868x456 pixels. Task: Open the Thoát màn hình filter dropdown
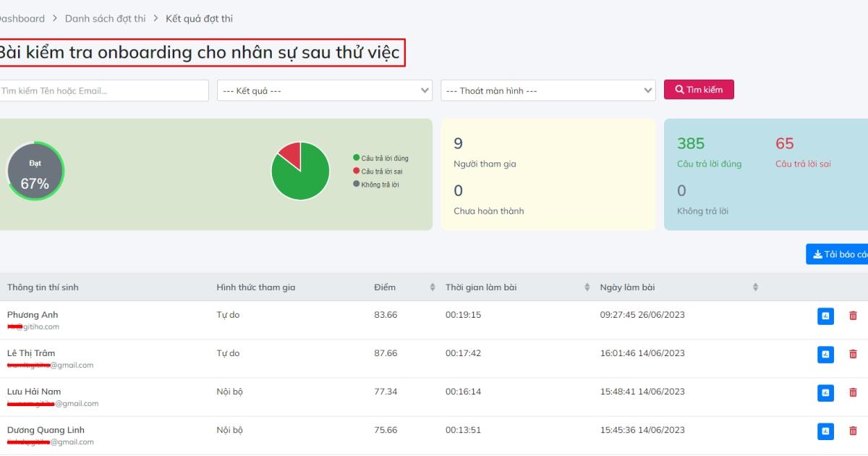click(548, 90)
